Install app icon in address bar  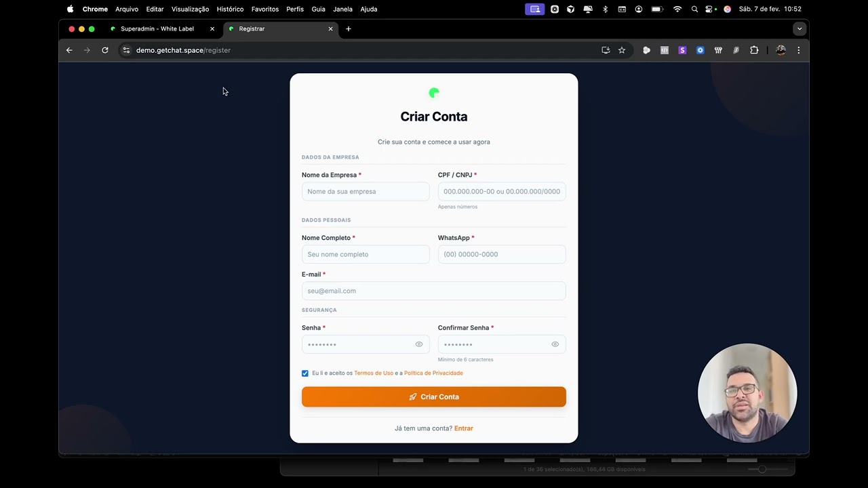pyautogui.click(x=606, y=50)
